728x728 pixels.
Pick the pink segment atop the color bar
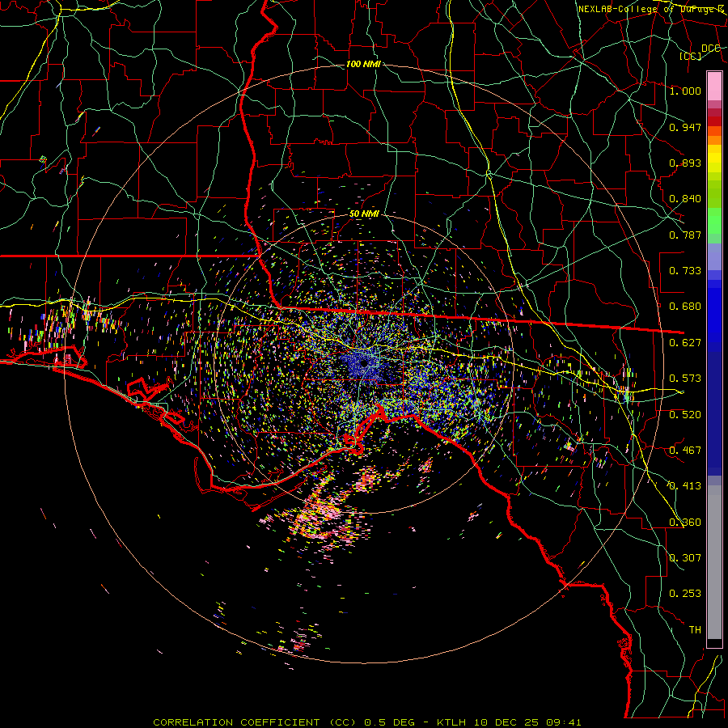(x=714, y=86)
